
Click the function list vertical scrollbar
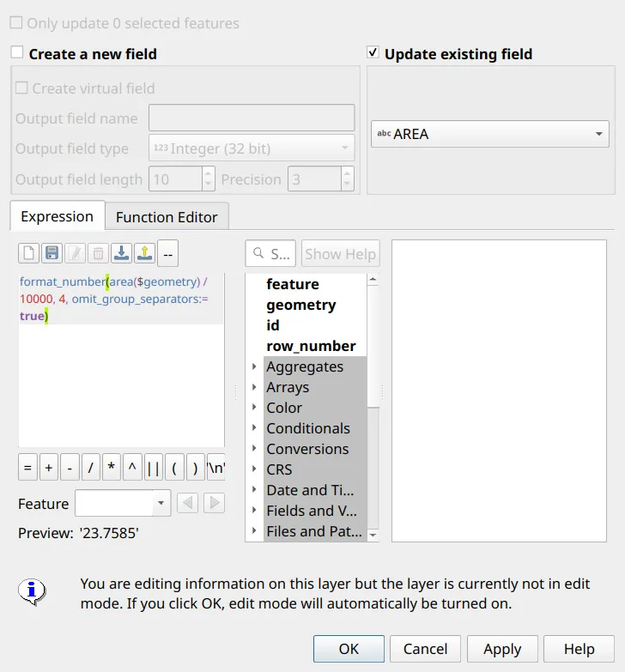[373, 407]
